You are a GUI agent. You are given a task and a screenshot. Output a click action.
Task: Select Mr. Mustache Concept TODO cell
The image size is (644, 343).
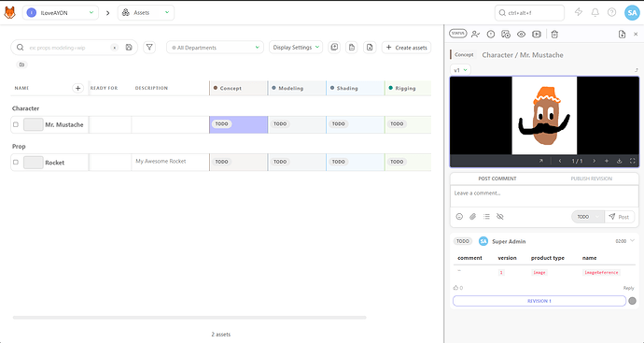(239, 124)
